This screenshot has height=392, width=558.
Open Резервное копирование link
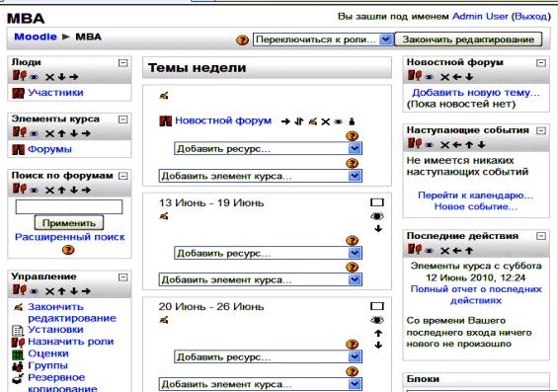(x=62, y=383)
